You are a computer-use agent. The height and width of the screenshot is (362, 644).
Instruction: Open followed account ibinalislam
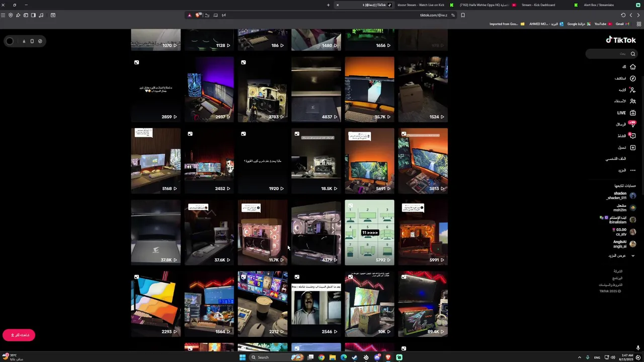click(x=619, y=220)
